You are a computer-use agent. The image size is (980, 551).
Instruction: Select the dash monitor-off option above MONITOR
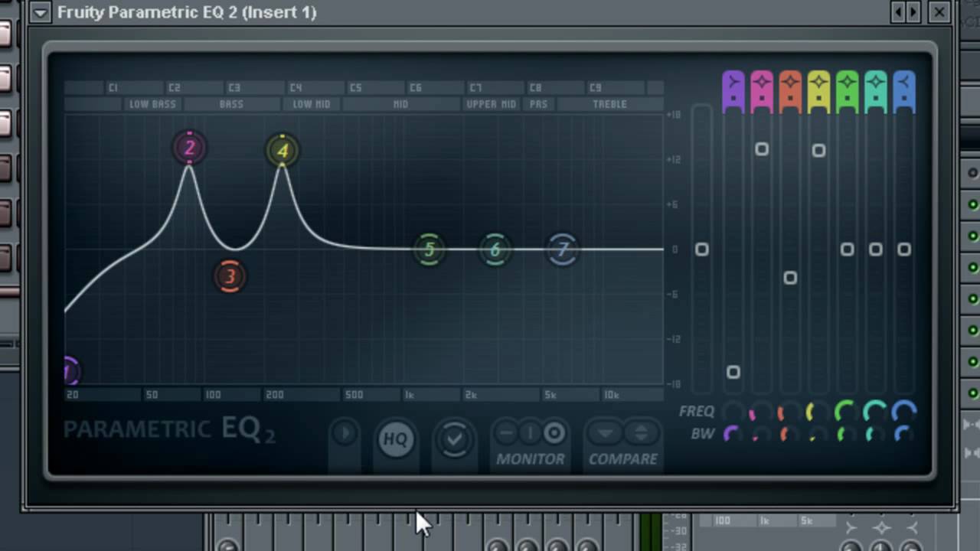pos(506,433)
